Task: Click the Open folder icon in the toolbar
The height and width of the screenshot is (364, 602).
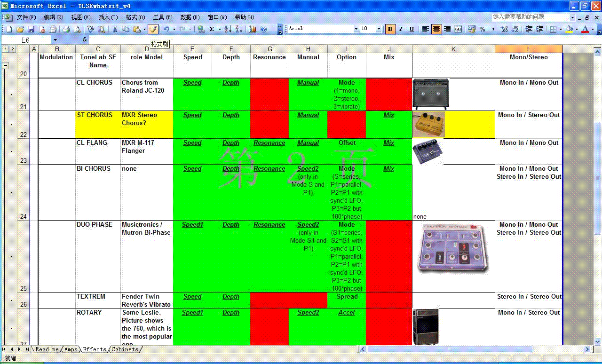Action: (20, 29)
